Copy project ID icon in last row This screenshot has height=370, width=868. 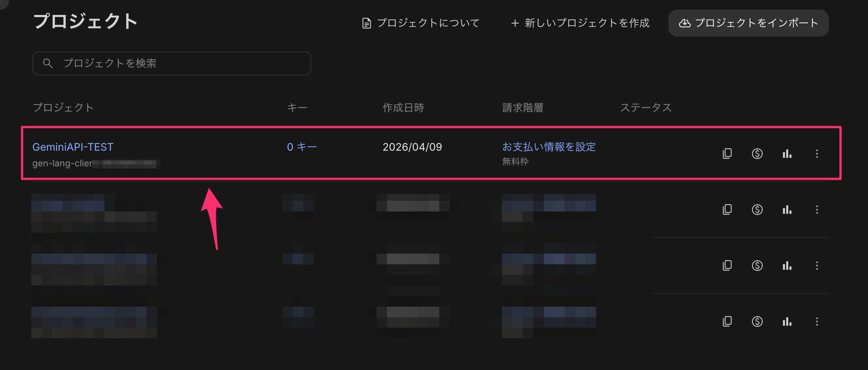point(727,322)
